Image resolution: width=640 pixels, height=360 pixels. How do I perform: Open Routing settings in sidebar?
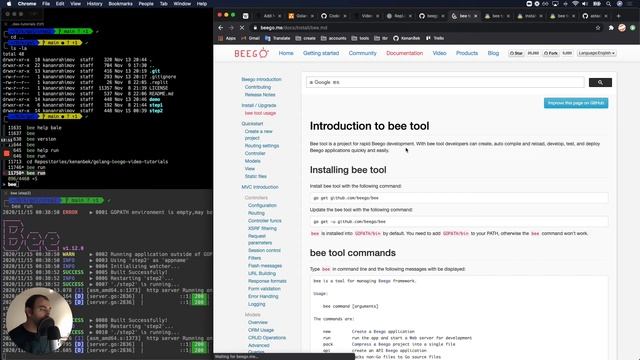coord(262,146)
